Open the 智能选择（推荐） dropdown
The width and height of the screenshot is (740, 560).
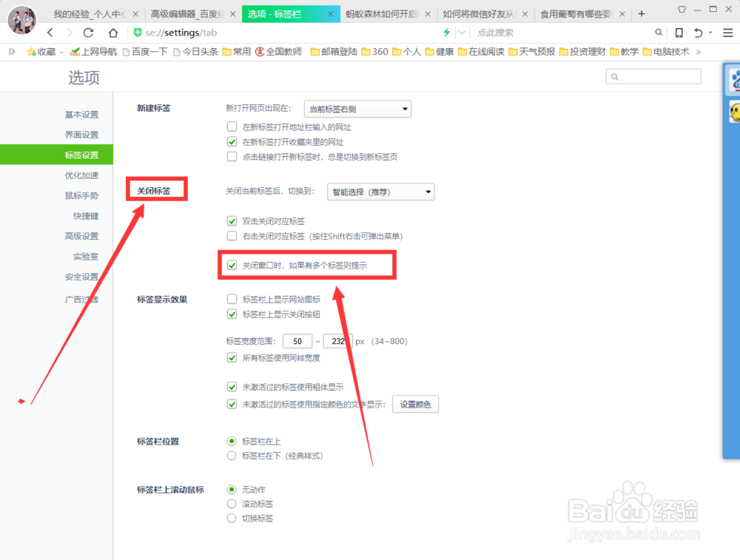[x=380, y=191]
